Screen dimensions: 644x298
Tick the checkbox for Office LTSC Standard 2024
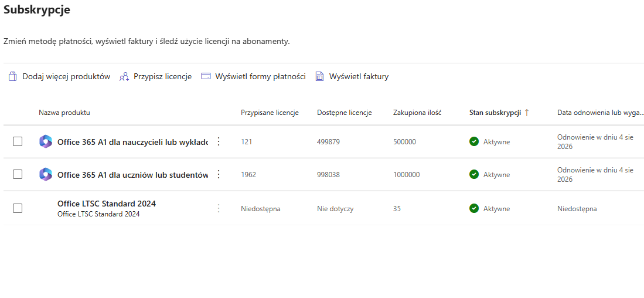pyautogui.click(x=18, y=208)
